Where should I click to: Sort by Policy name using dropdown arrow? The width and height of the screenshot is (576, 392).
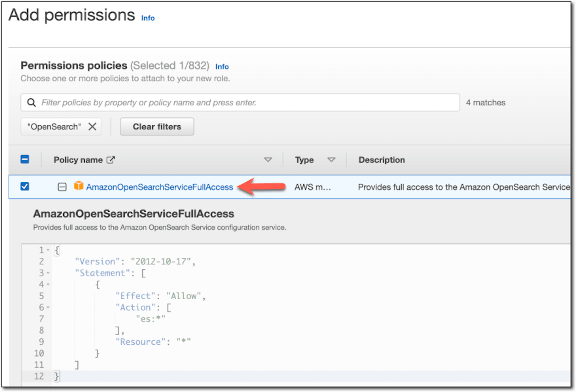click(268, 160)
